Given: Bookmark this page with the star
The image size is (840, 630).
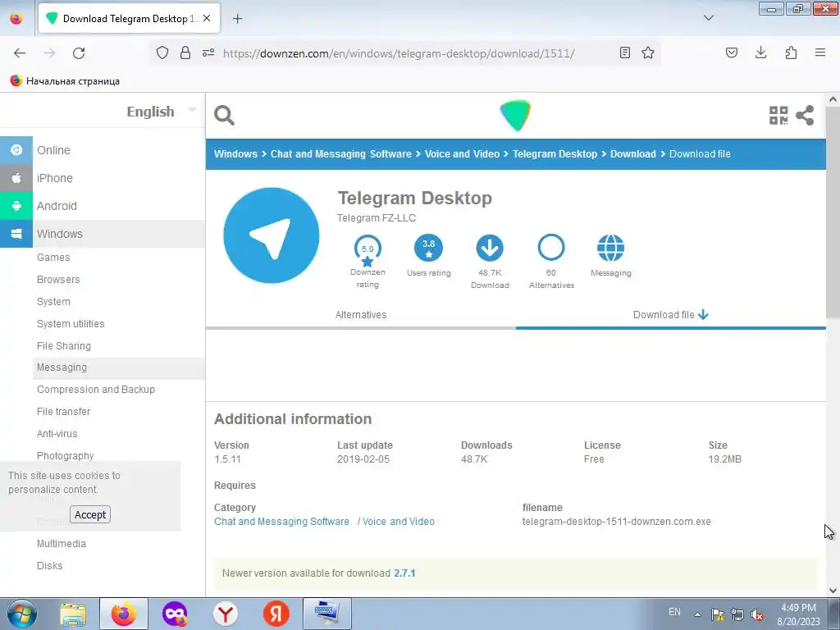Looking at the screenshot, I should [648, 52].
